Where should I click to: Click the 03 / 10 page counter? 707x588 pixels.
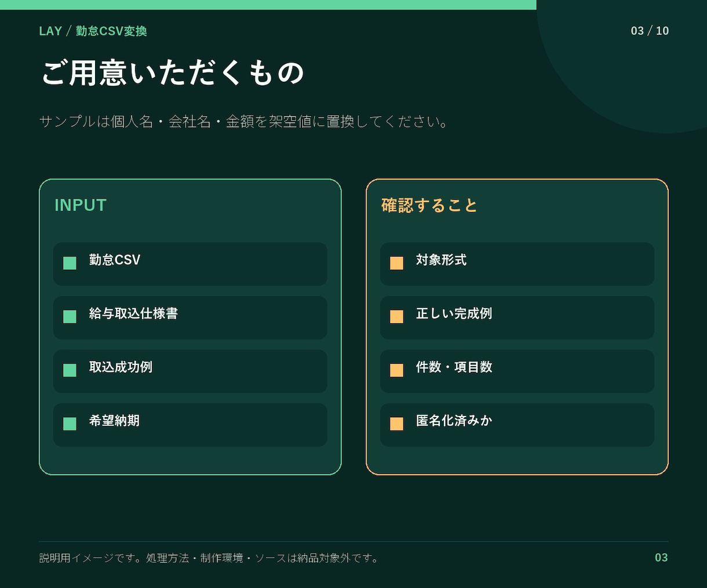(x=650, y=31)
